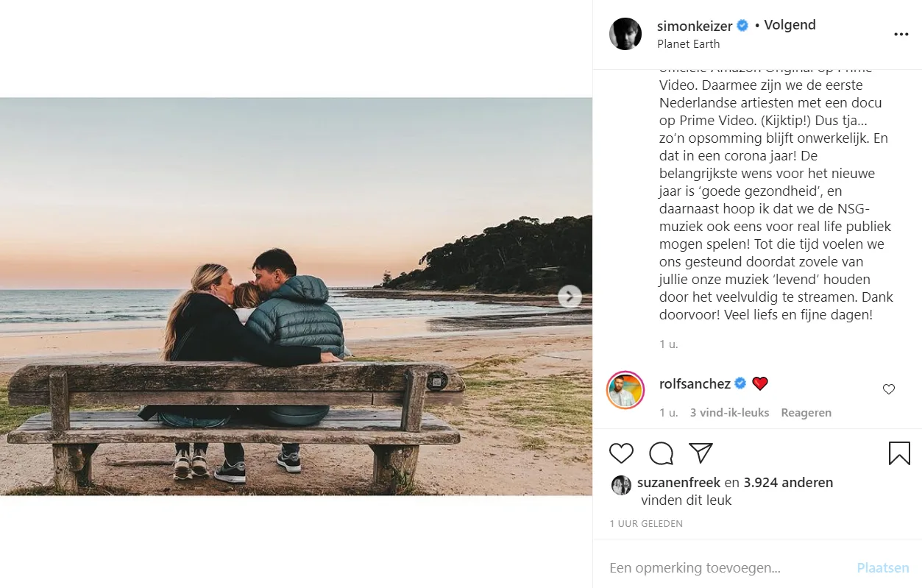The image size is (922, 588).
Task: Like rolfsanchez's comment with the small heart
Action: (889, 389)
